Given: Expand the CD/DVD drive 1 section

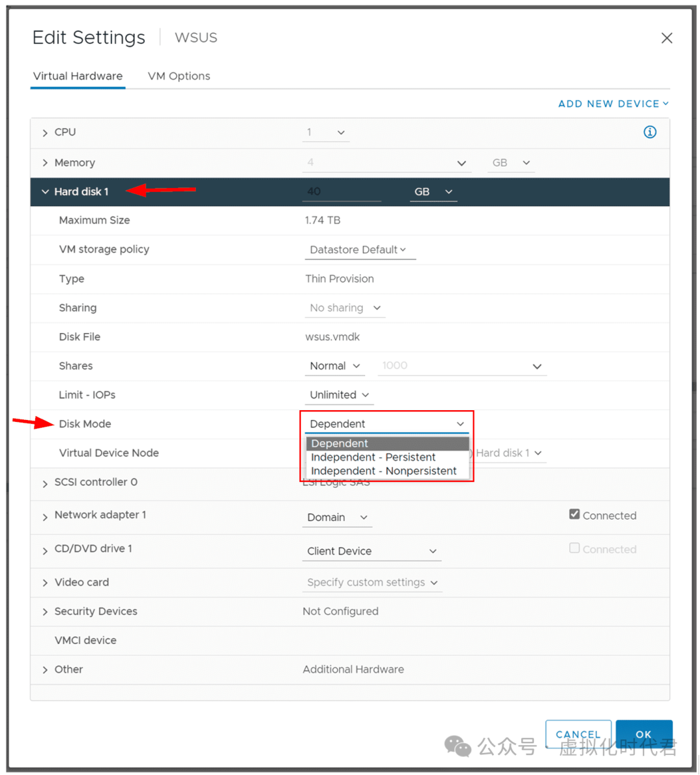Looking at the screenshot, I should 45,551.
